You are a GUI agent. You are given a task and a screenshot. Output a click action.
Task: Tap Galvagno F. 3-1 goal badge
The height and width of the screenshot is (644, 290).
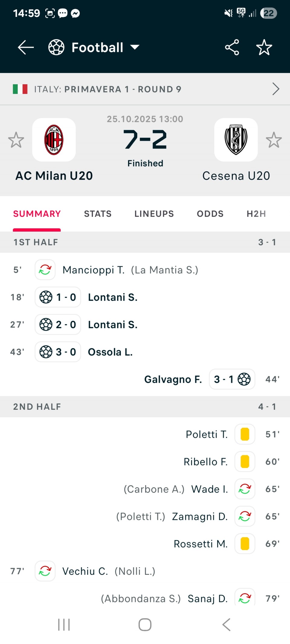(x=232, y=379)
